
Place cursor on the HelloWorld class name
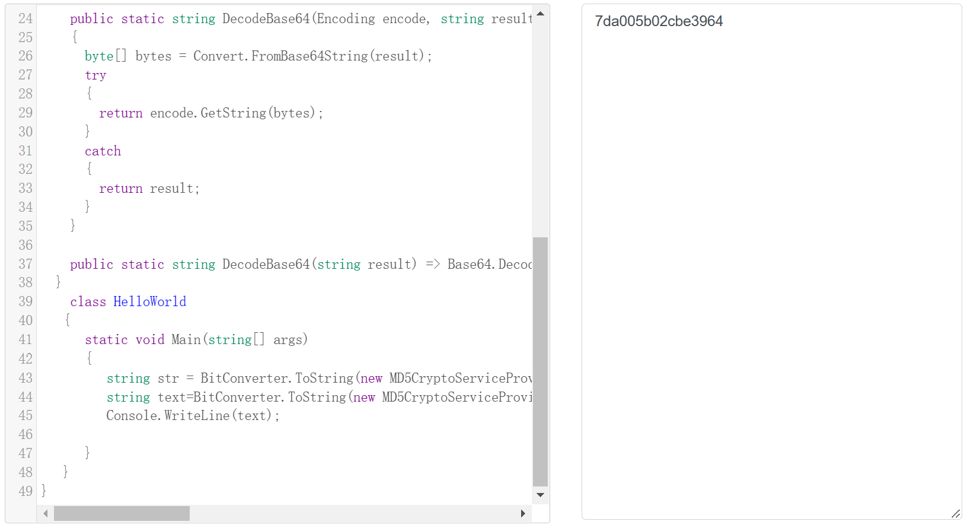149,302
